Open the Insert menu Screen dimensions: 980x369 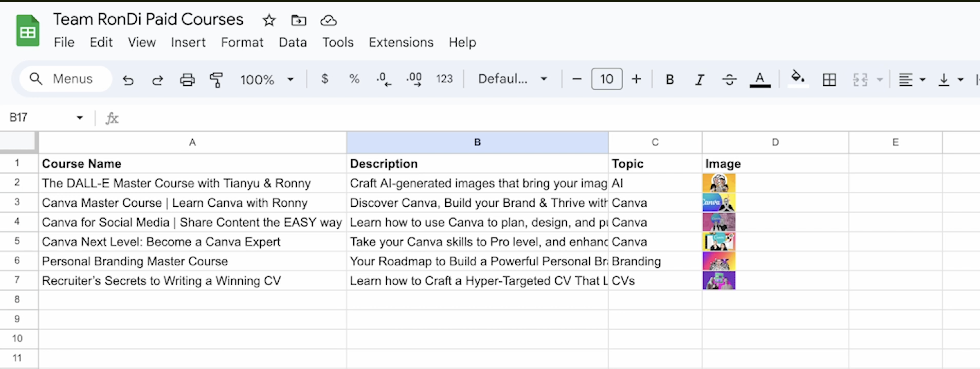[188, 42]
